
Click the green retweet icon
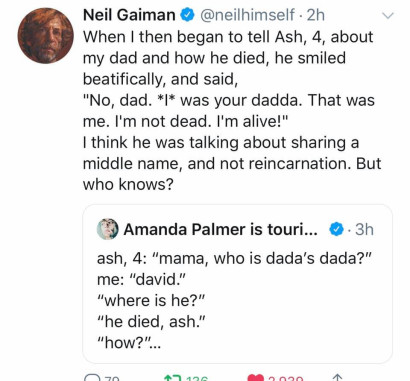click(173, 378)
